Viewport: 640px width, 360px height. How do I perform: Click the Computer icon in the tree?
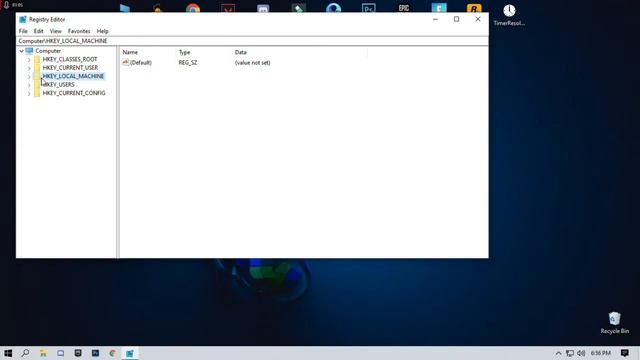click(29, 51)
